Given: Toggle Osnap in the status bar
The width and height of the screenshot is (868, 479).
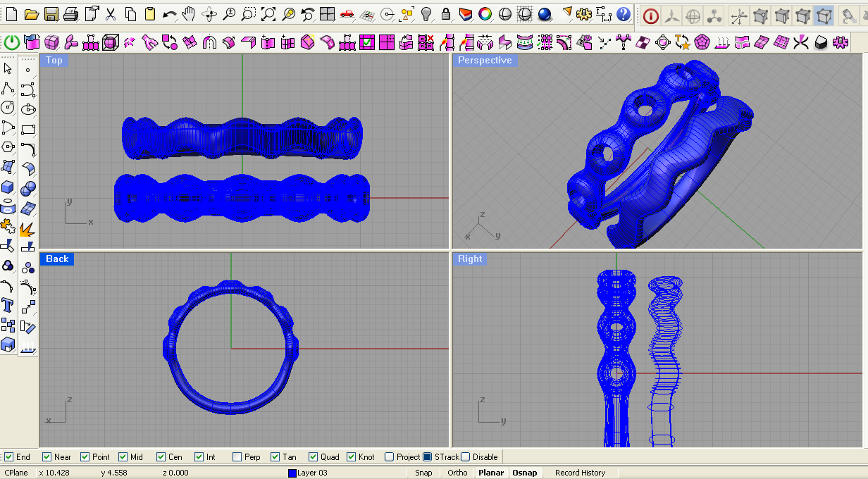Looking at the screenshot, I should click(524, 473).
